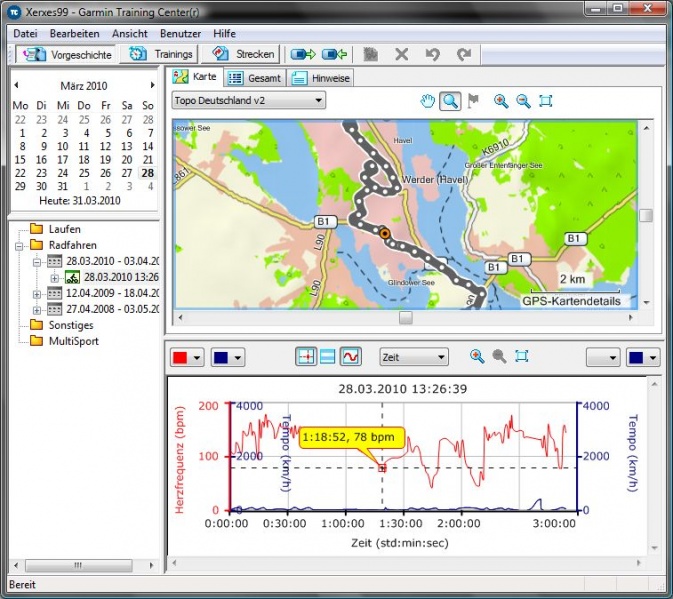Open the dark blue second-axis color dropdown

pos(227,357)
